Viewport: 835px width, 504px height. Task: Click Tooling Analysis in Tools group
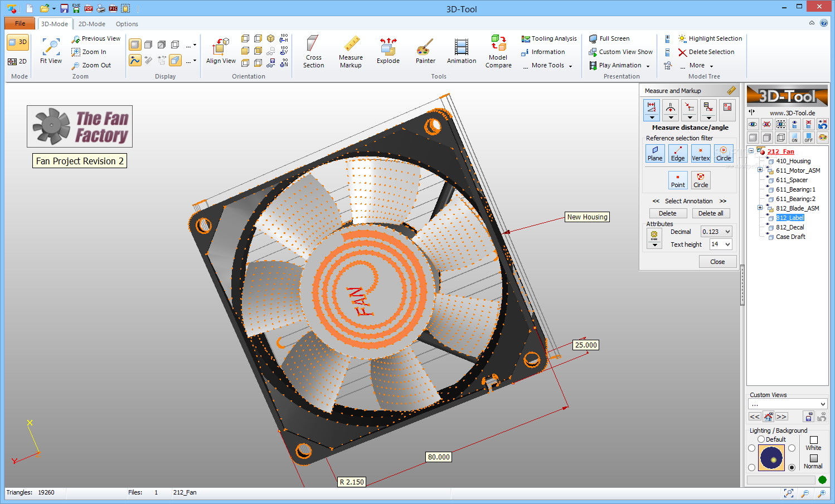(549, 39)
